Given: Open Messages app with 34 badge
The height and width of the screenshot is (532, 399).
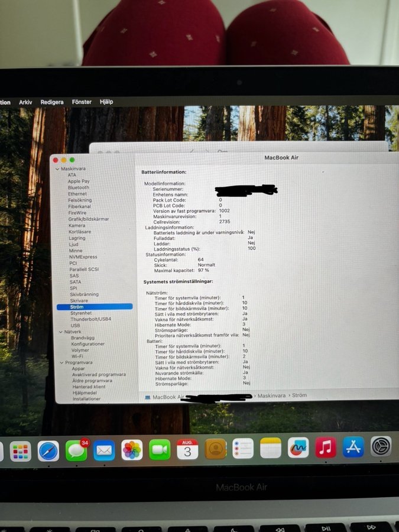Looking at the screenshot, I should tap(76, 450).
